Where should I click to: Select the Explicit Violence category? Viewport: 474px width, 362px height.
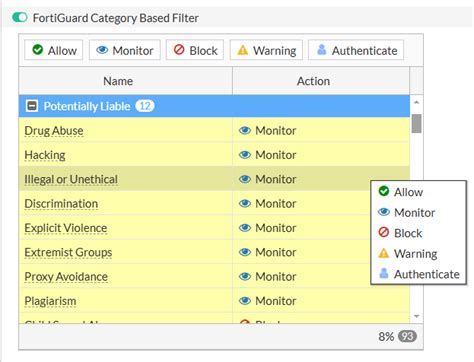[66, 228]
